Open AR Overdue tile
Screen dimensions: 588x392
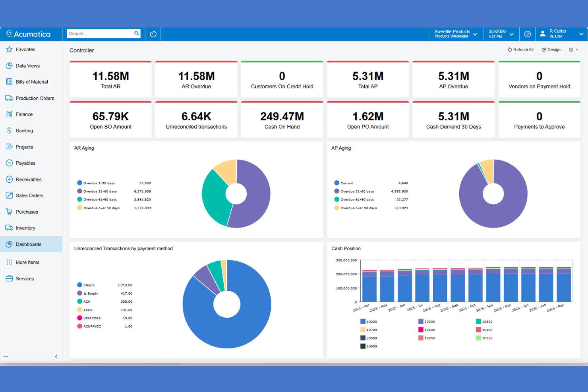196,79
